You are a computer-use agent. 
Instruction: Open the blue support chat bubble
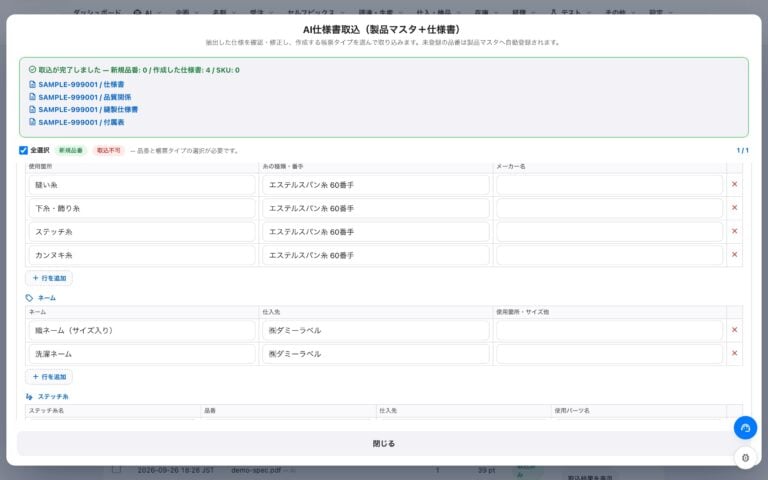(745, 428)
